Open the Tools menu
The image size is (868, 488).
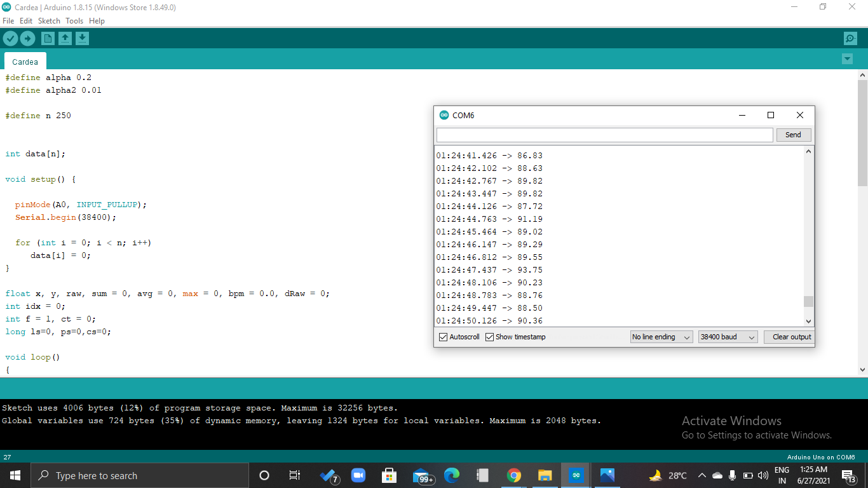click(x=74, y=21)
